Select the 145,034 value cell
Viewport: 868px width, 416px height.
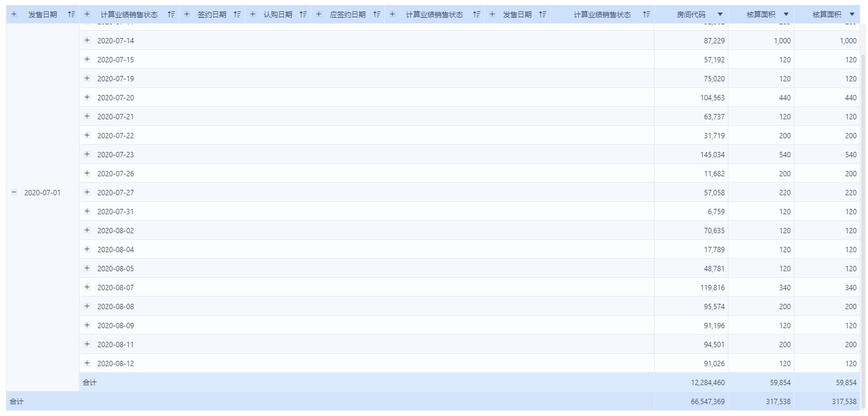click(x=692, y=154)
